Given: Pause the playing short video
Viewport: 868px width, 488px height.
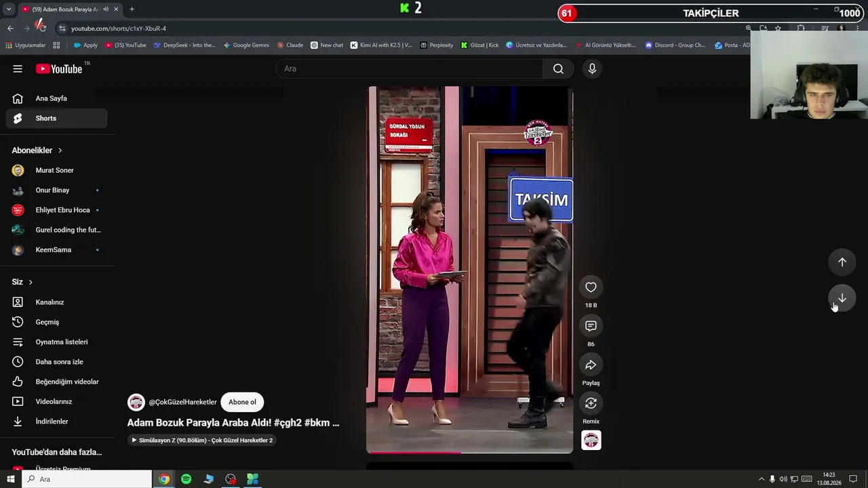Looking at the screenshot, I should (469, 269).
